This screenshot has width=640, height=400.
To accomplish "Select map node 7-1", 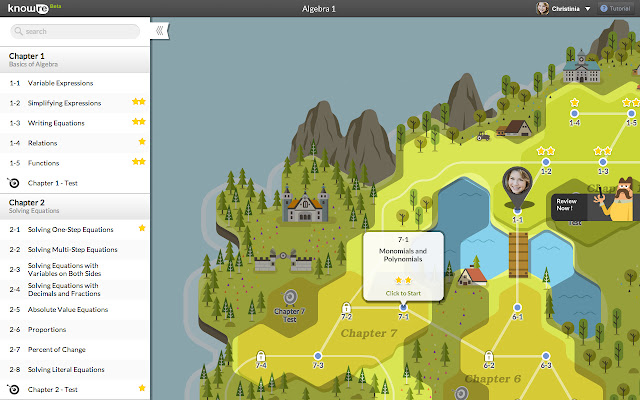I will pyautogui.click(x=403, y=307).
